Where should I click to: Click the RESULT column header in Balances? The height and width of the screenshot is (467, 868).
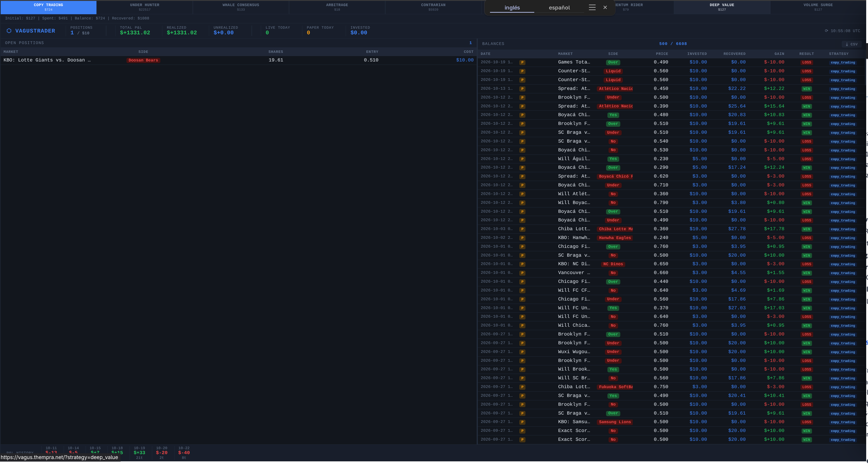806,54
